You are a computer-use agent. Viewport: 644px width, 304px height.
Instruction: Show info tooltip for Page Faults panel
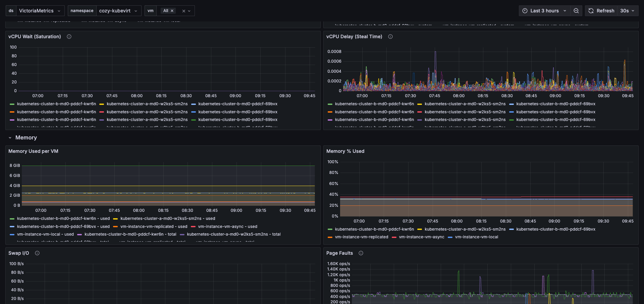click(x=361, y=253)
